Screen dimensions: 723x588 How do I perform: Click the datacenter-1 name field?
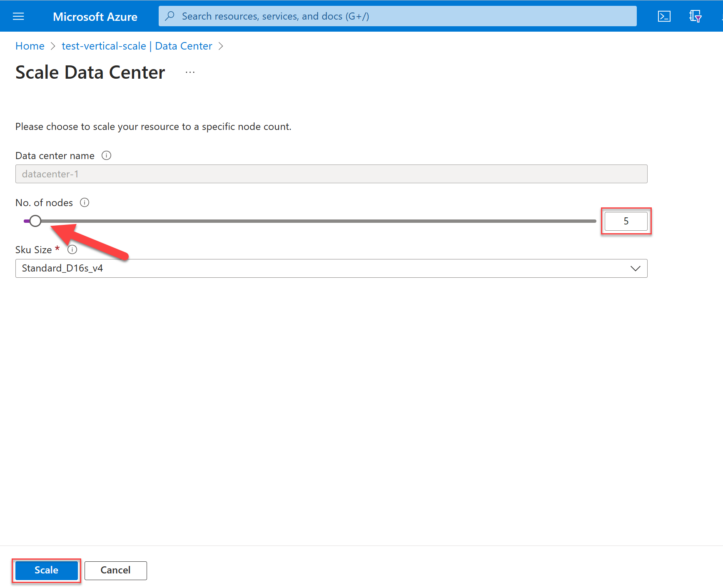point(331,174)
